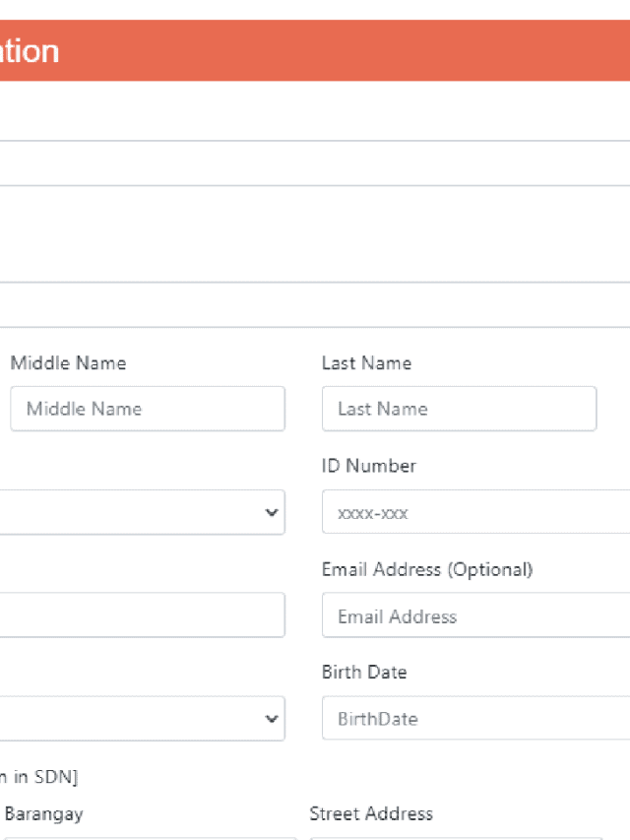Click the Street Address label text

click(x=370, y=813)
